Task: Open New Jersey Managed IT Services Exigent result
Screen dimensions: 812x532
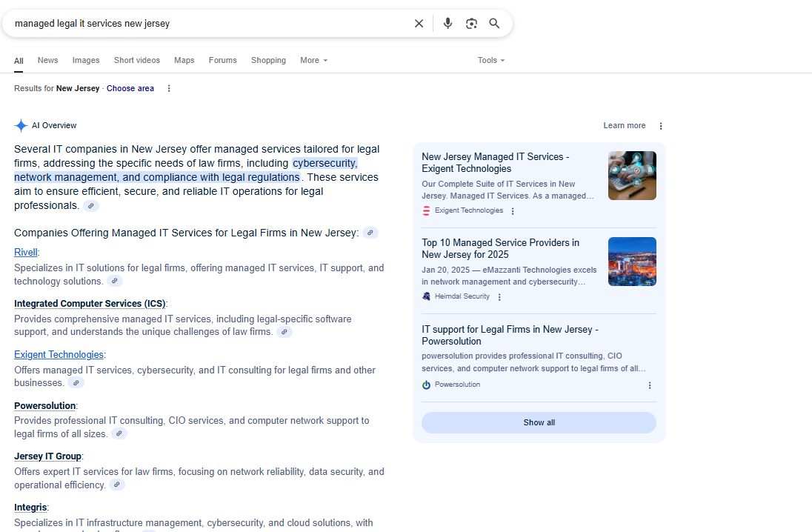Action: tap(496, 163)
